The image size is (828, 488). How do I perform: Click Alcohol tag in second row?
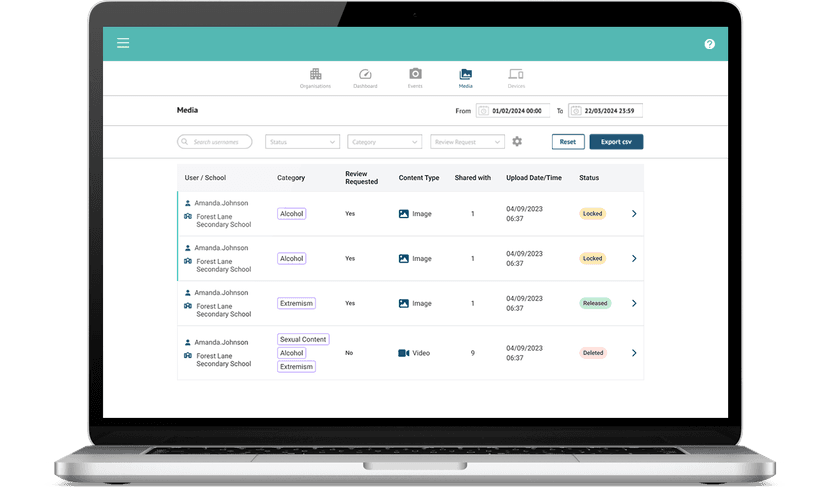(291, 259)
